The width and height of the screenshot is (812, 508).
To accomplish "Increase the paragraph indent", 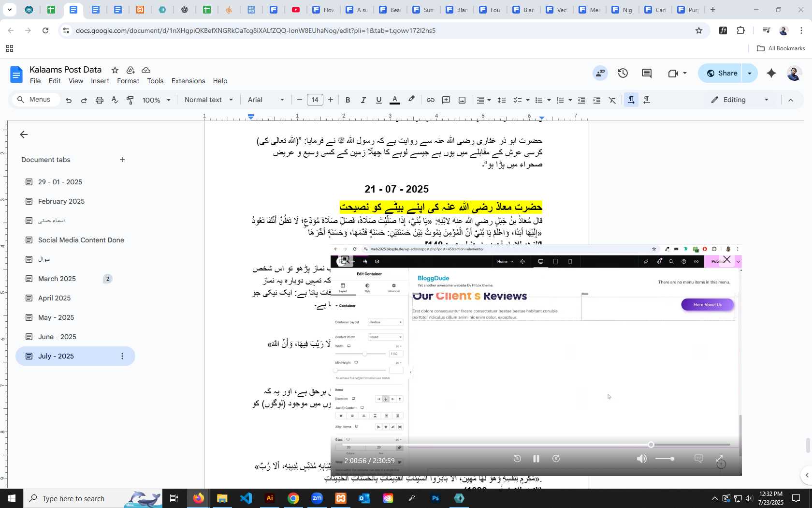I will pyautogui.click(x=597, y=100).
